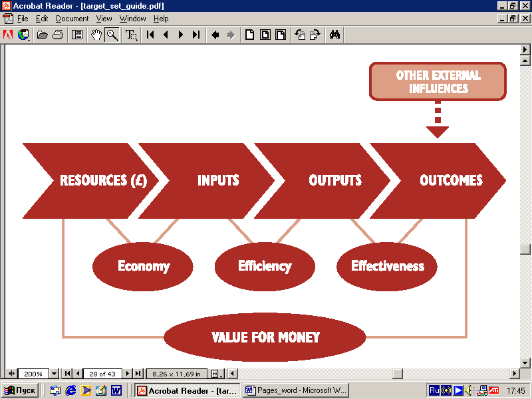Click status bar next page button

coord(128,374)
